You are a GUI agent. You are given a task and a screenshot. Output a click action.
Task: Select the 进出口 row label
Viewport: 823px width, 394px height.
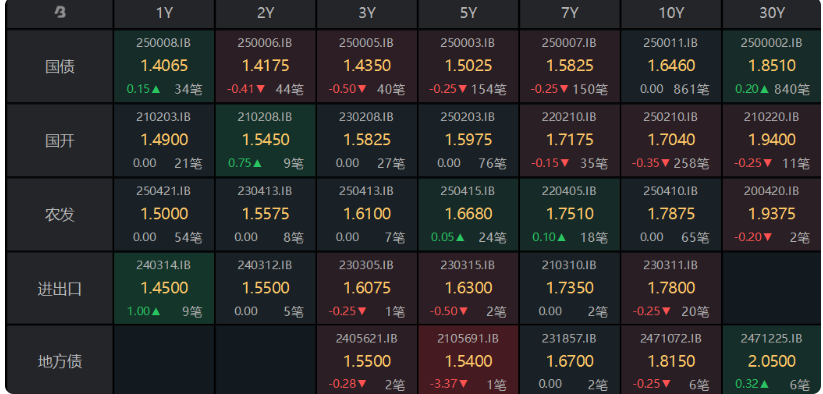(60, 289)
